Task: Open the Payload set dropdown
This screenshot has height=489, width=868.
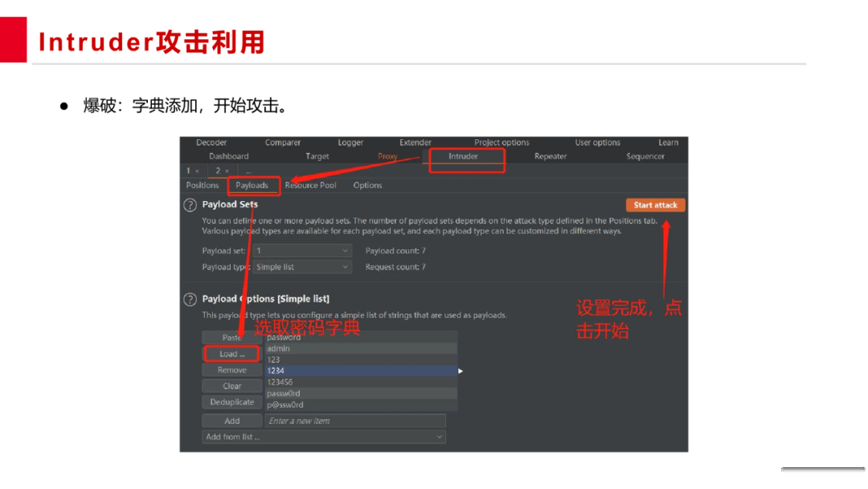Action: 302,251
